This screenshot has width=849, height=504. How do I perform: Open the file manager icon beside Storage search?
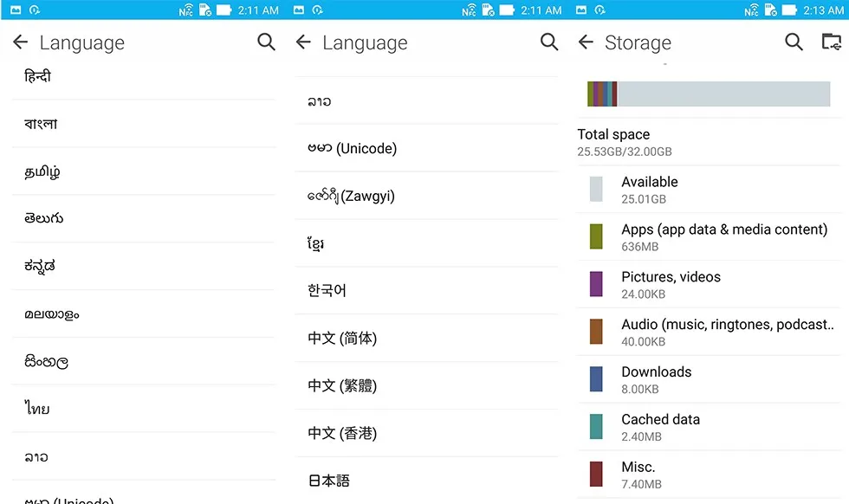831,42
